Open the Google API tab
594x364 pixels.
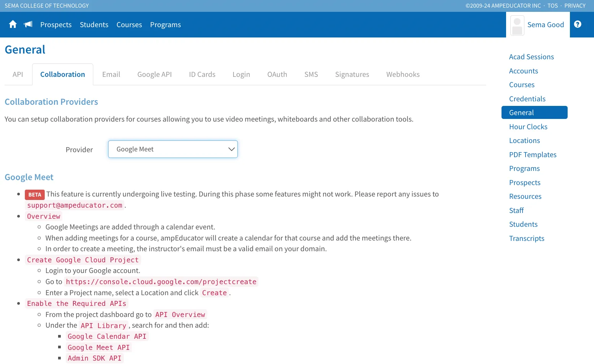[154, 74]
